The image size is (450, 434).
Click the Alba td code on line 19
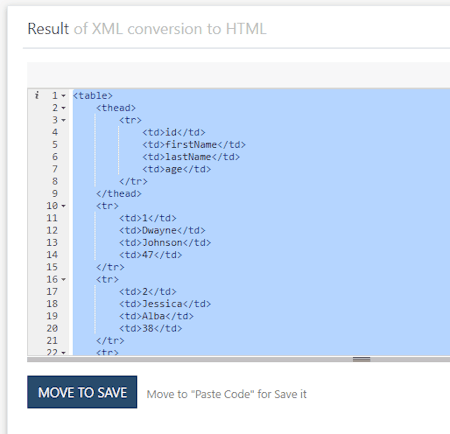[156, 316]
